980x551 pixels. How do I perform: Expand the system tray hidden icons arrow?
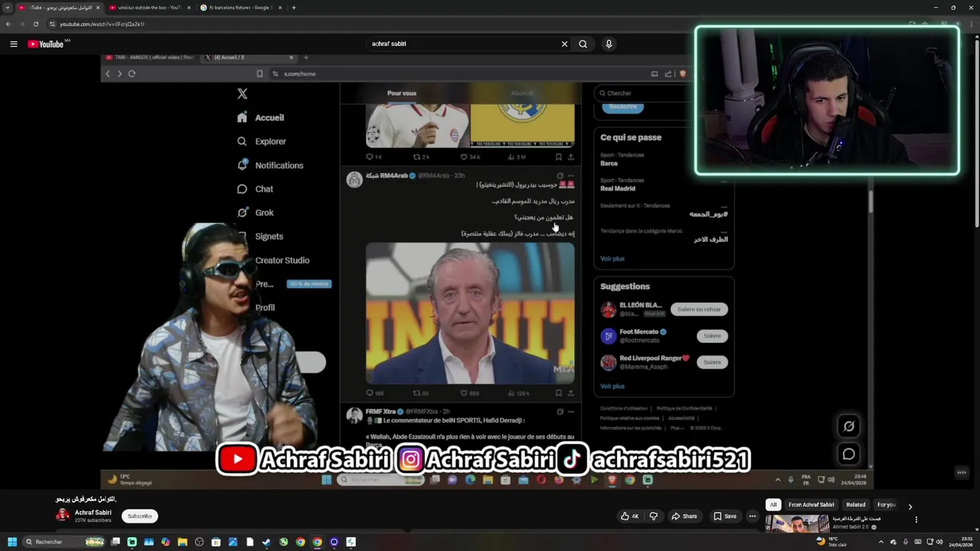pos(881,542)
